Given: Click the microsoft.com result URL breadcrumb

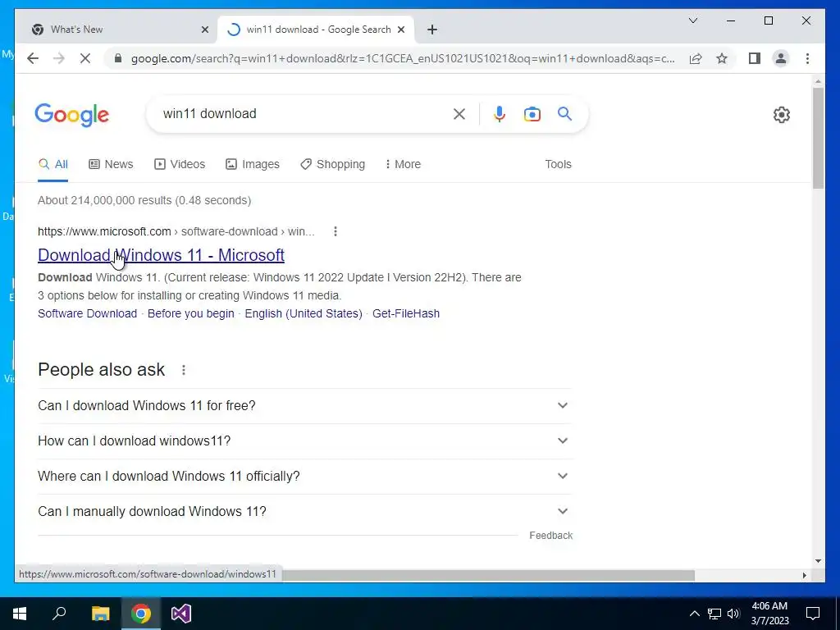Looking at the screenshot, I should [x=176, y=231].
